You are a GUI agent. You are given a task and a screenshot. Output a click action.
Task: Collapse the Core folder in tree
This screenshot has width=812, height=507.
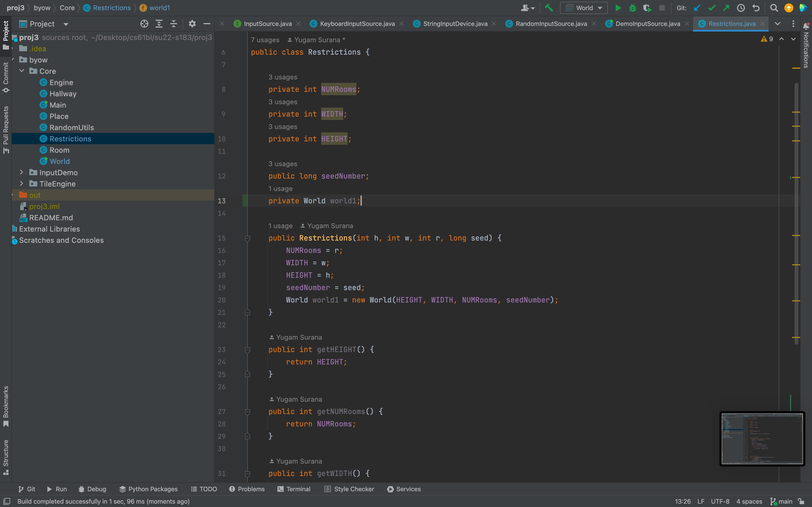tap(22, 71)
